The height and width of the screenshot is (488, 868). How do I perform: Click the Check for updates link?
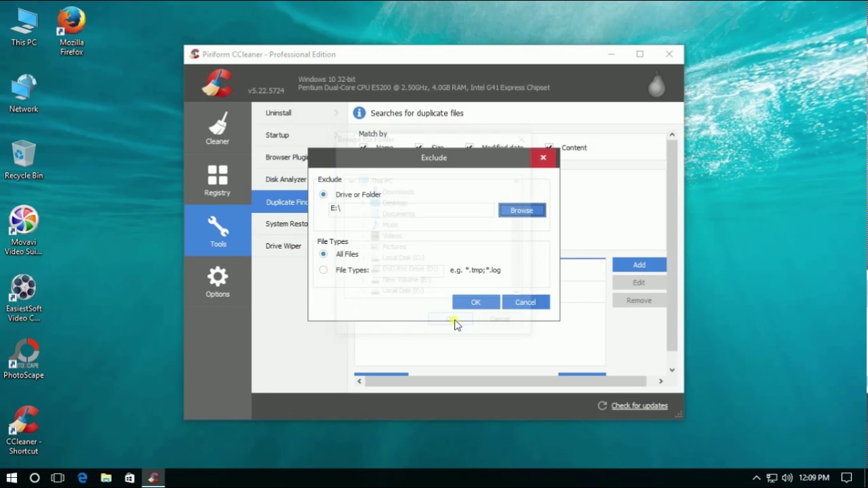tap(639, 405)
